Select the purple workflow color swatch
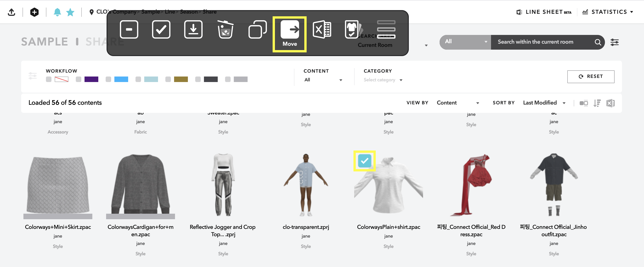Viewport: 644px width, 267px height. pos(91,79)
